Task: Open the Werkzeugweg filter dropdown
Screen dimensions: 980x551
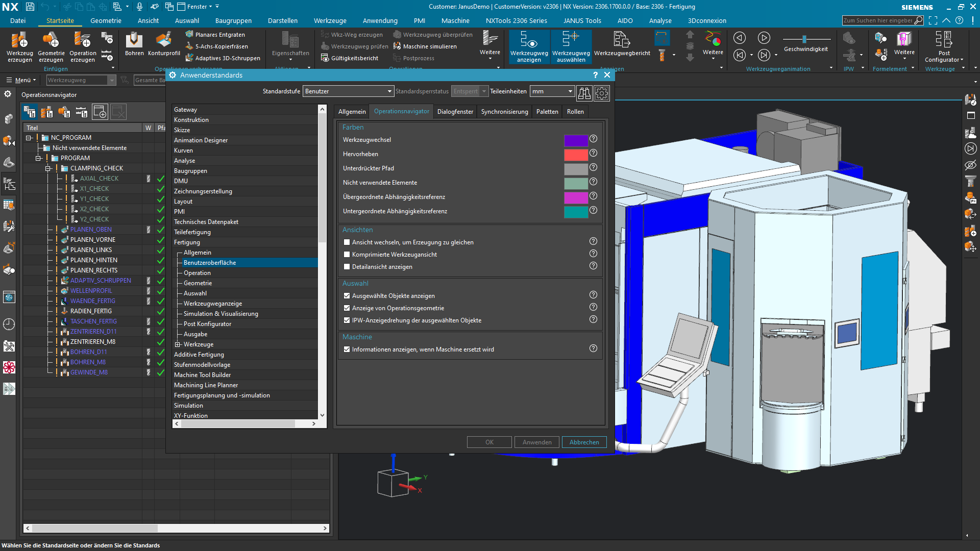Action: (81, 80)
